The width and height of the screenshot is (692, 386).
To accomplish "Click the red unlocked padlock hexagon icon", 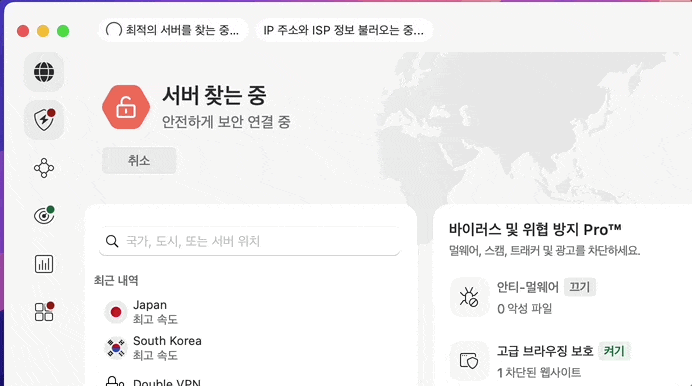I will click(x=126, y=107).
